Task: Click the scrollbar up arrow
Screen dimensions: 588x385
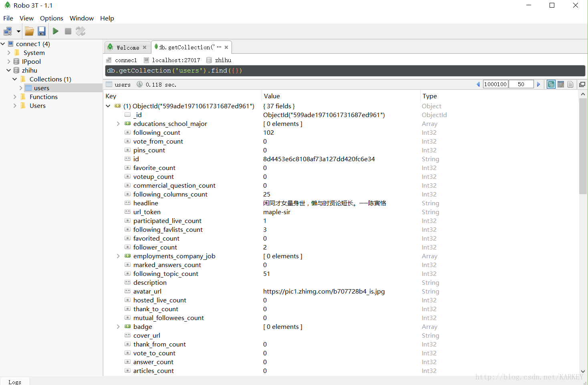Action: tap(583, 94)
